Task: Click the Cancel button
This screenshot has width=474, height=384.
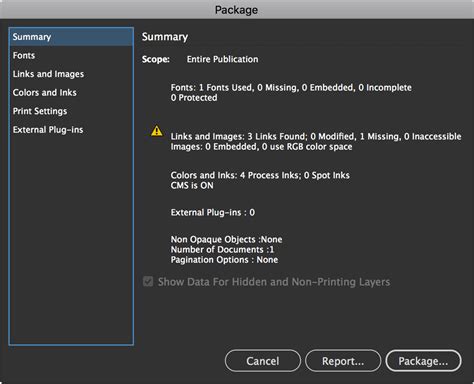Action: pyautogui.click(x=263, y=361)
